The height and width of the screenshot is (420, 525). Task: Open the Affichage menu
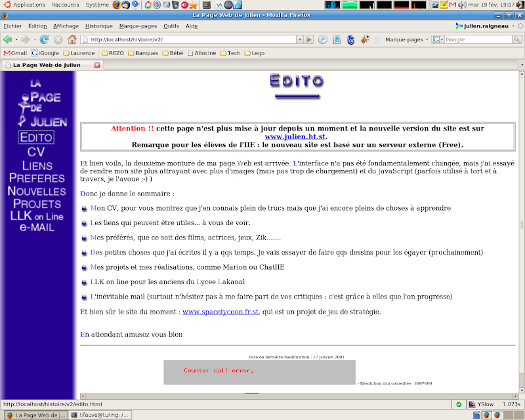pos(66,26)
